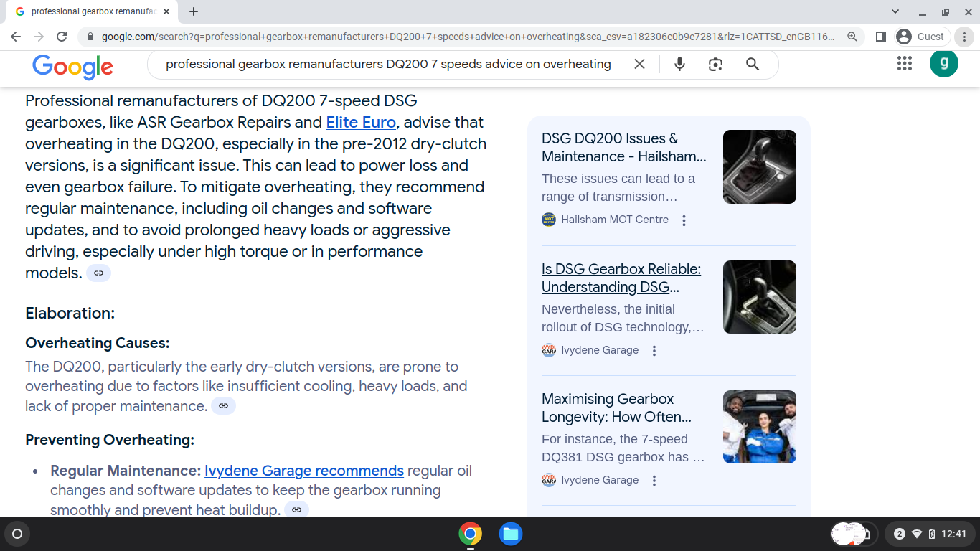Open DSG DQ200 Issues & Maintenance article

coord(624,147)
